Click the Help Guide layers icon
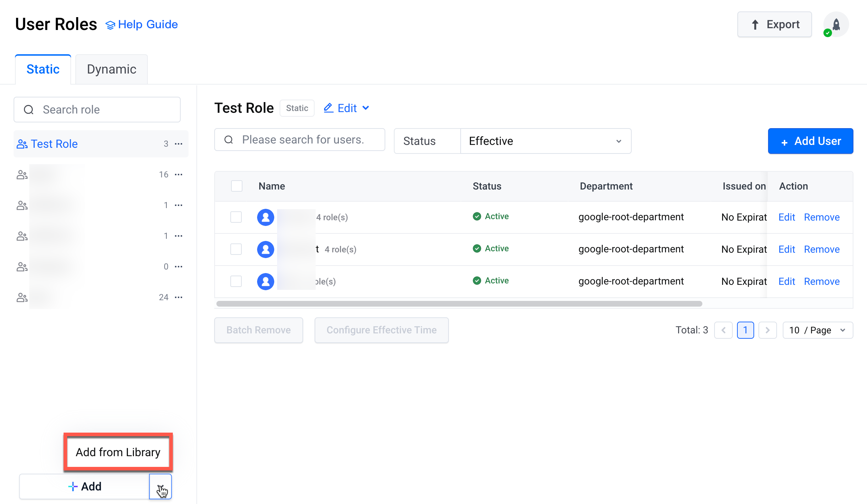The height and width of the screenshot is (504, 867). [110, 25]
